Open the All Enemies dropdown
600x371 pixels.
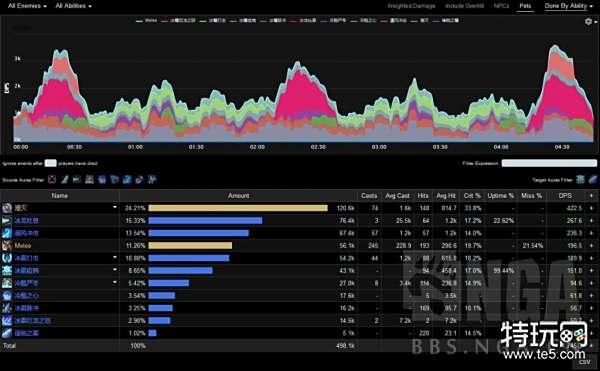[27, 6]
